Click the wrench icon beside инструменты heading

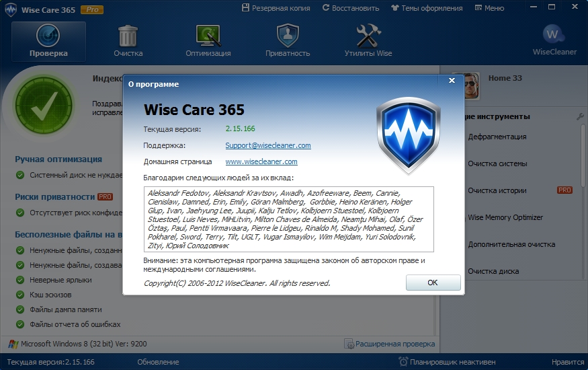tap(580, 116)
